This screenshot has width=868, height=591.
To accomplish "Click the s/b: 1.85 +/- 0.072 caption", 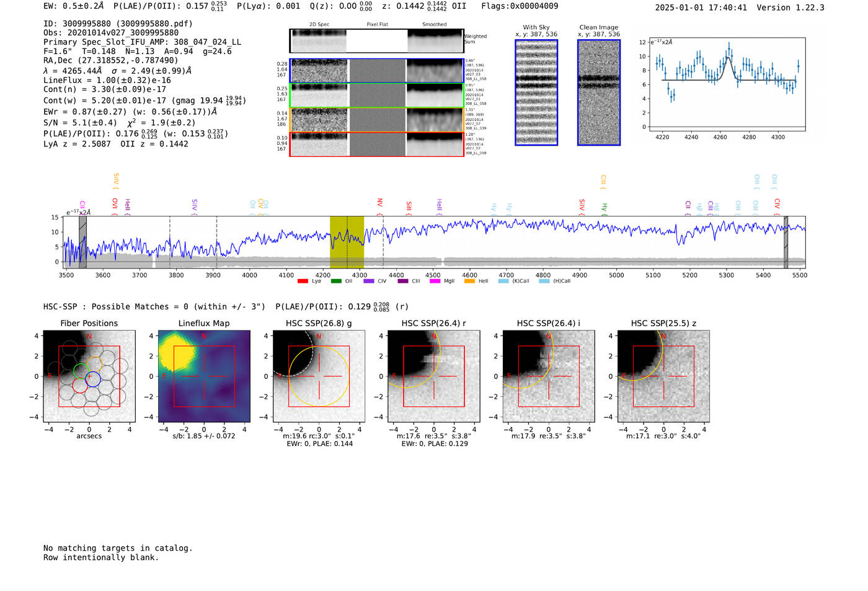I will click(x=204, y=436).
